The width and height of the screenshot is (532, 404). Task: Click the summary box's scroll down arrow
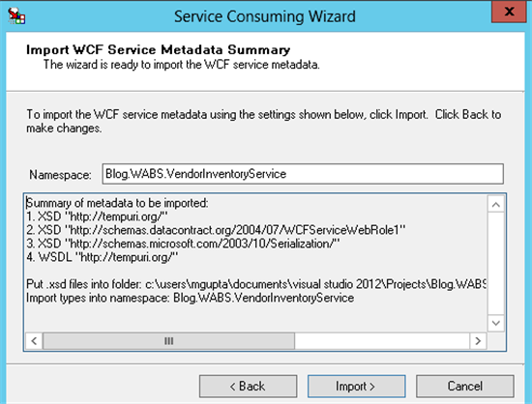[x=495, y=323]
